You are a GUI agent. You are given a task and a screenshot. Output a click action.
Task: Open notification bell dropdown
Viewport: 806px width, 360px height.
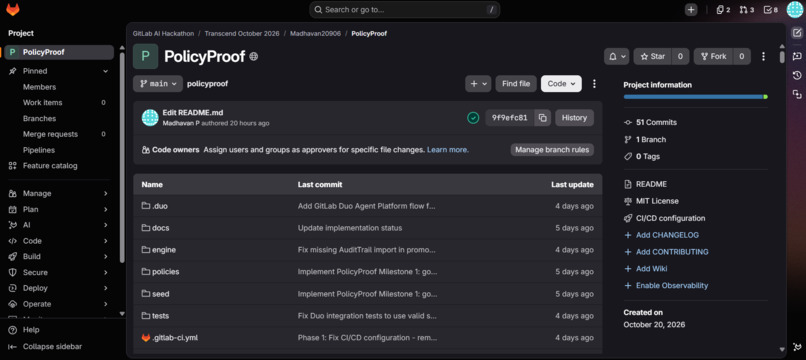click(616, 57)
